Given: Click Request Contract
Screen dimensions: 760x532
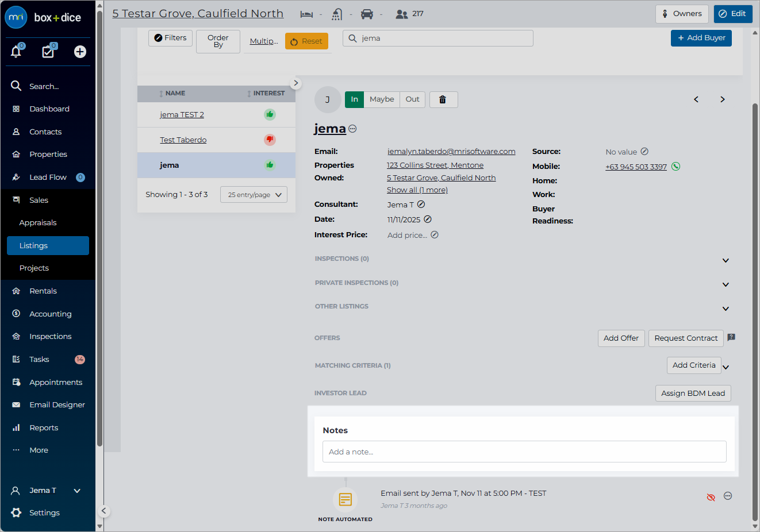Looking at the screenshot, I should [x=686, y=338].
